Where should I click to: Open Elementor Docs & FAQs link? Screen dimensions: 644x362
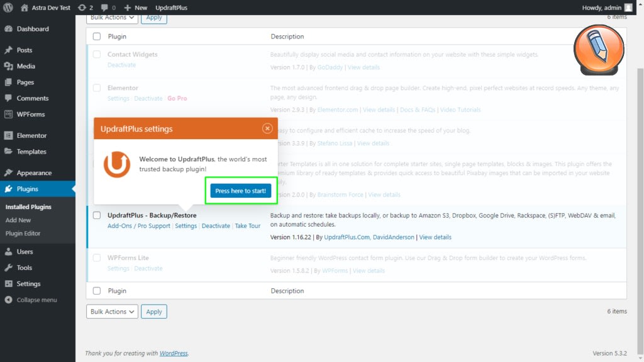click(x=418, y=110)
